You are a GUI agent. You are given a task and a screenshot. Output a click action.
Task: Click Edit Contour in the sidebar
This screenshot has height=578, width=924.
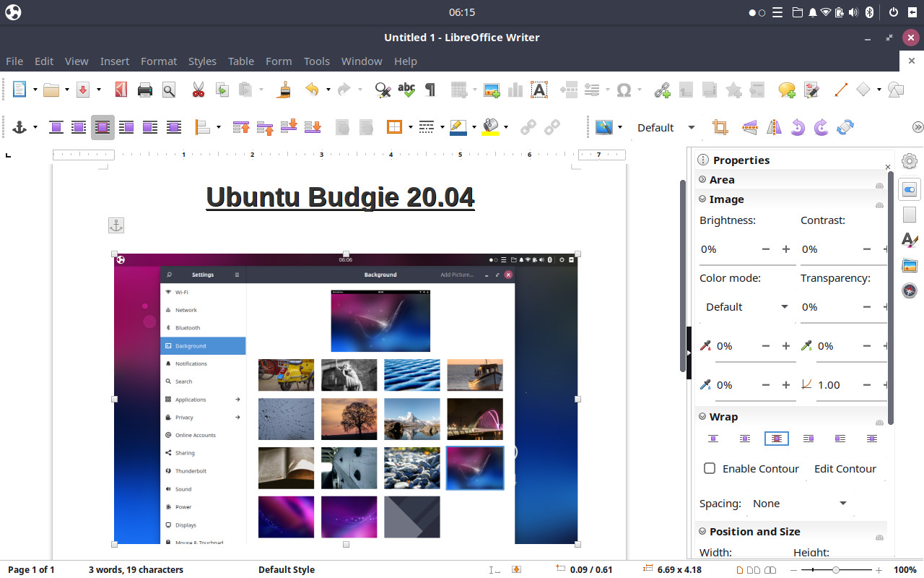click(845, 468)
